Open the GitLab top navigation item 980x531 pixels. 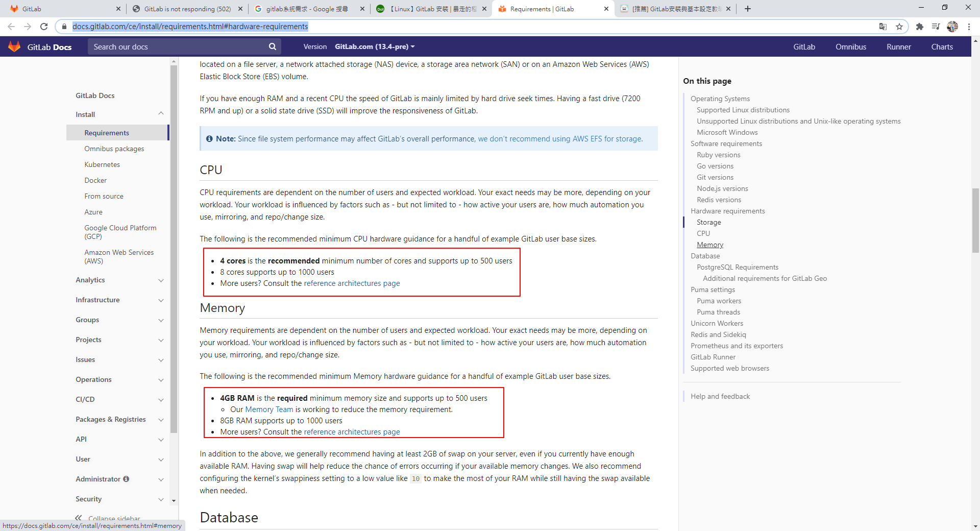[804, 46]
